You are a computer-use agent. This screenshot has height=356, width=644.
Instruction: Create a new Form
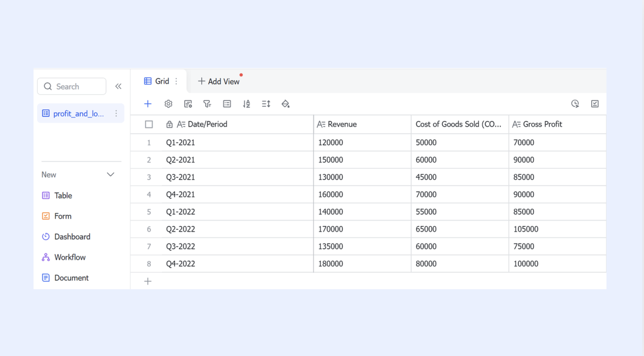pos(63,216)
